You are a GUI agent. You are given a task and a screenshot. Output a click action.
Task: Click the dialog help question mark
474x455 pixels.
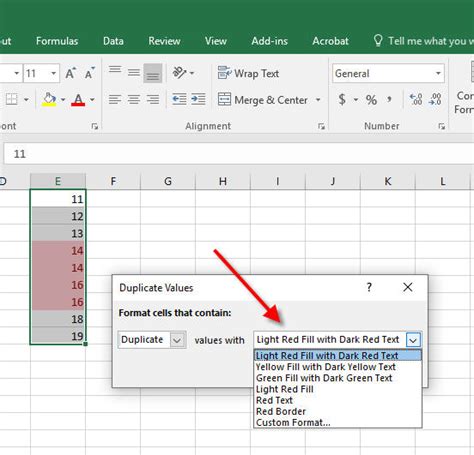369,287
